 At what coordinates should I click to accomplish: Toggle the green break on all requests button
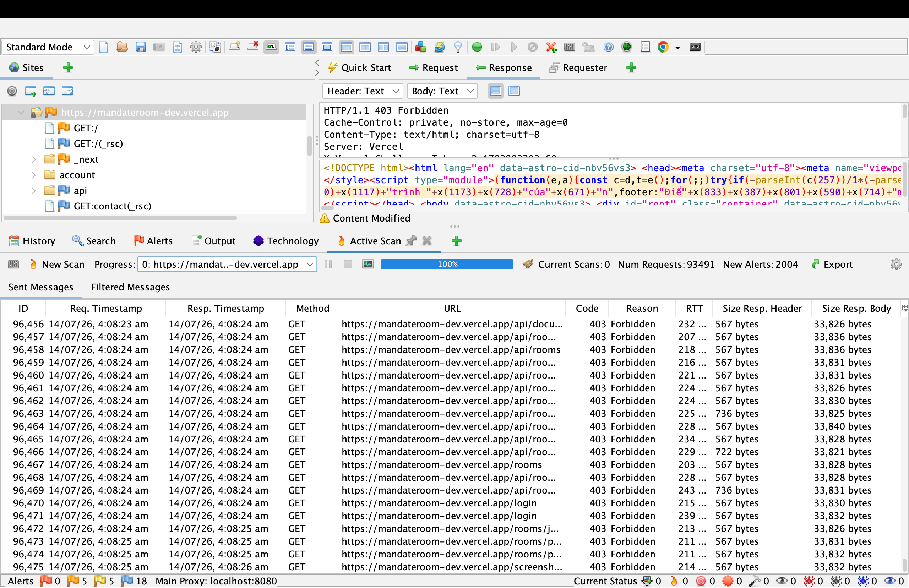tap(477, 47)
